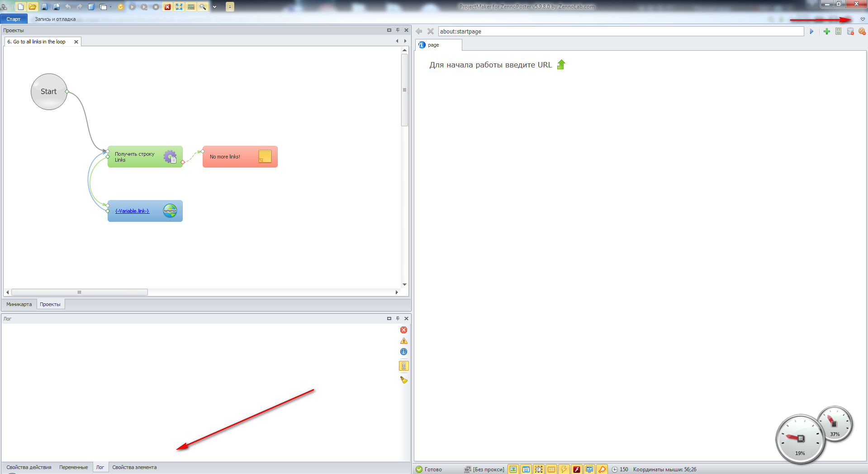
Task: Switch to the Запись и отладка tab
Action: point(55,19)
